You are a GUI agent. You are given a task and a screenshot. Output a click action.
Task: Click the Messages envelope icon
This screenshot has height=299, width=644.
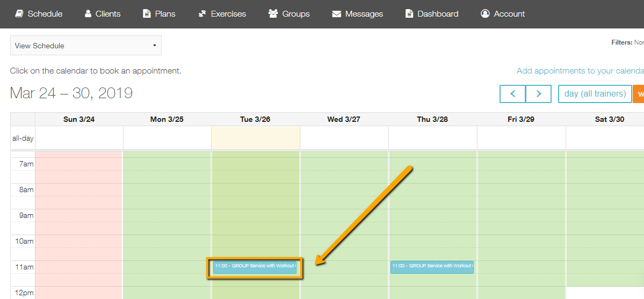(x=337, y=14)
